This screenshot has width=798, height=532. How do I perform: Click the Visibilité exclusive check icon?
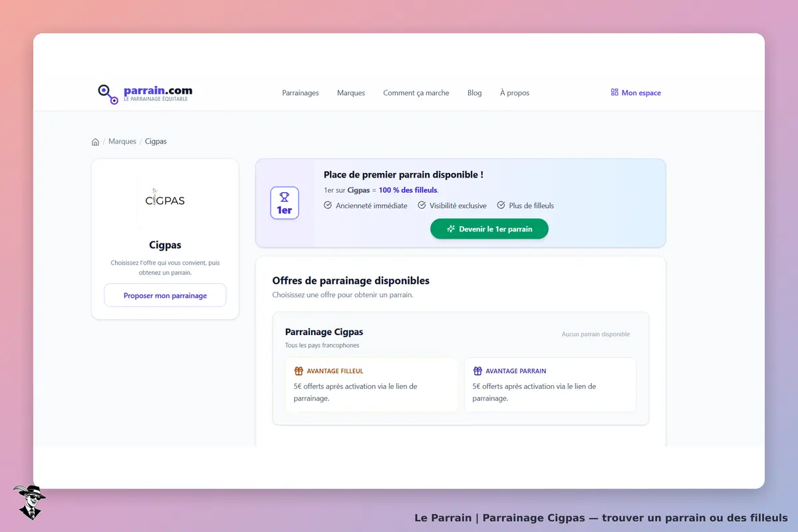pyautogui.click(x=422, y=205)
